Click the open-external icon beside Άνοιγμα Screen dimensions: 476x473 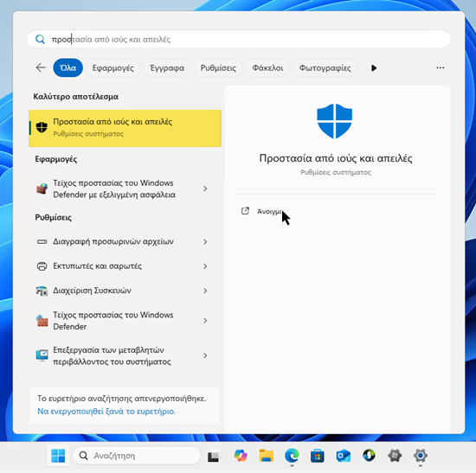[x=245, y=211]
